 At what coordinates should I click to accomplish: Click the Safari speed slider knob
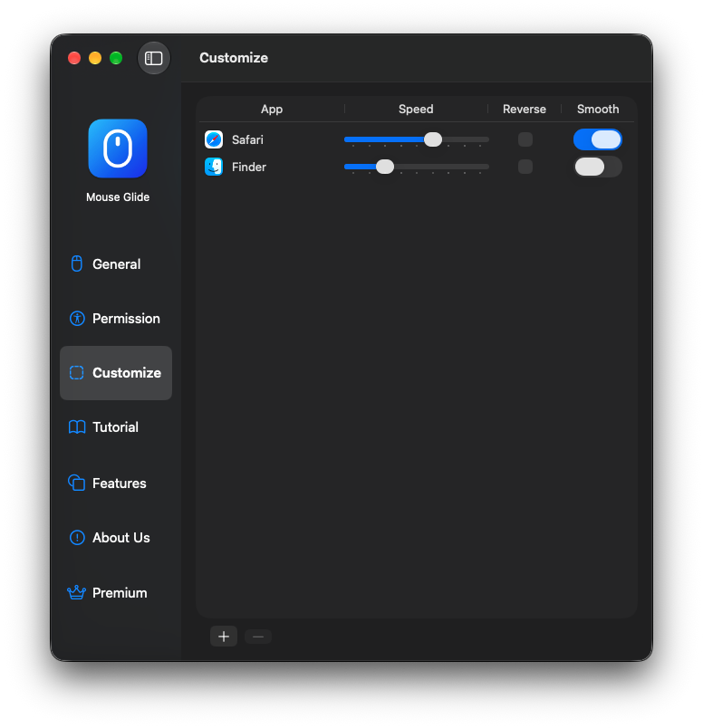[433, 139]
